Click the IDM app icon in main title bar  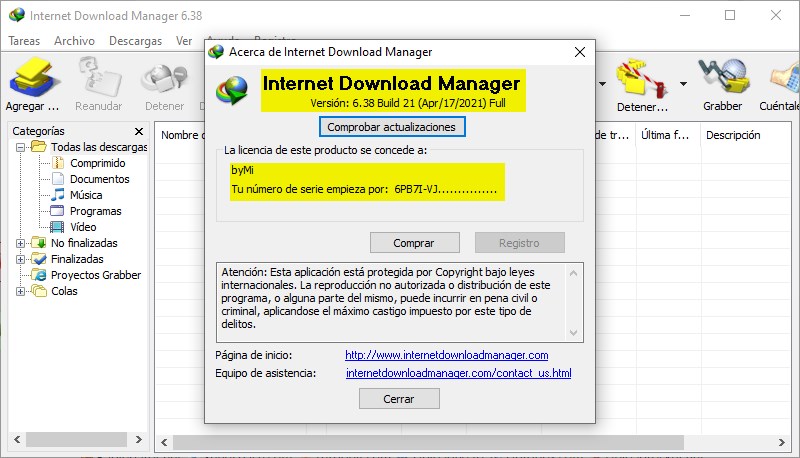[17, 15]
